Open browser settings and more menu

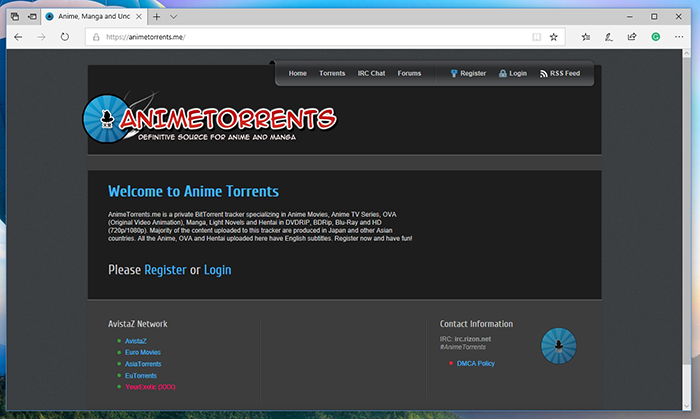point(679,37)
